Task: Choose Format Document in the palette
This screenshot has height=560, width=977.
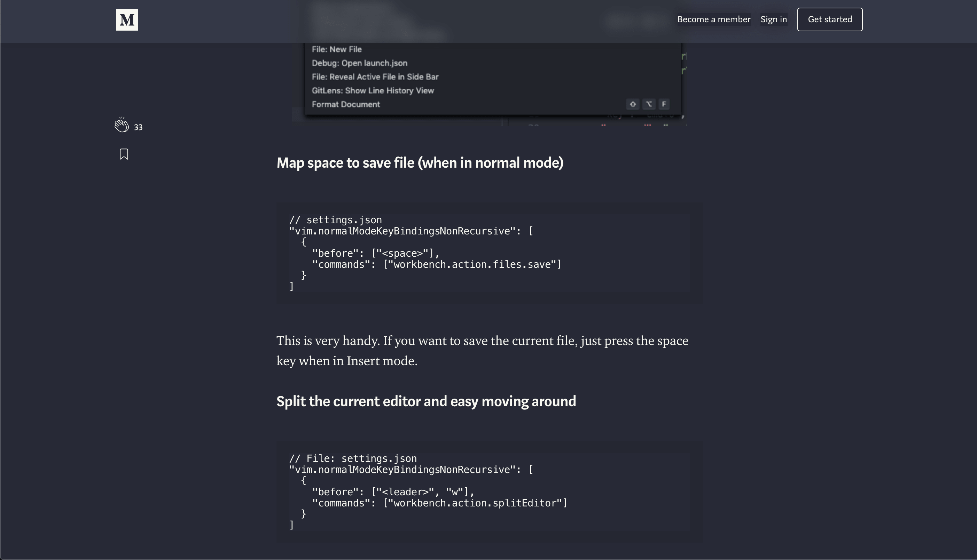Action: (345, 105)
